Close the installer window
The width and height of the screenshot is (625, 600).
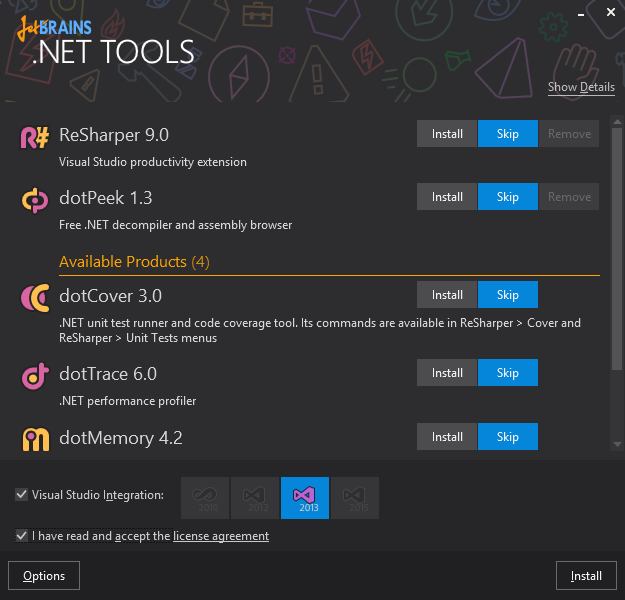click(x=611, y=12)
